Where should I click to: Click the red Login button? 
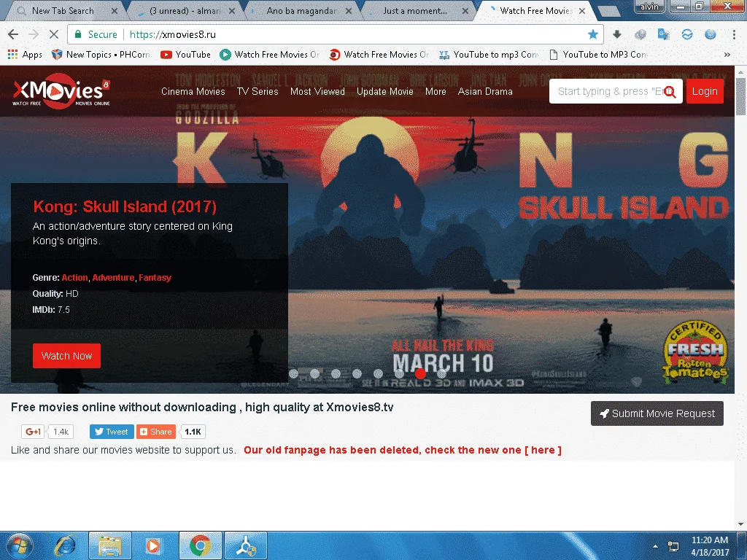click(705, 91)
